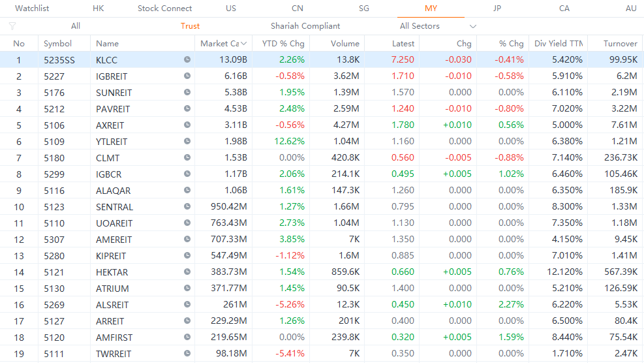Select symbol 5227 in the list
Screen dimensions: 644x363
[54, 76]
